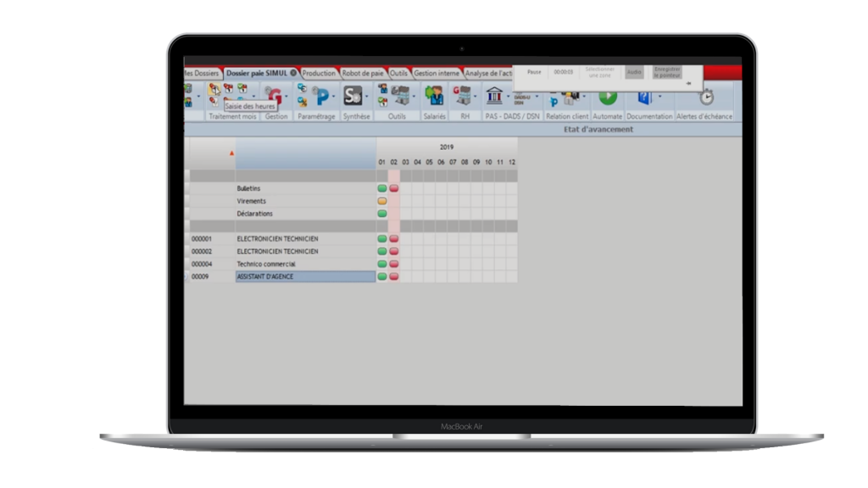Select ELECTRONICIEN TECHNICIEN in row 000001
Screen dimensions: 868x488
click(277, 239)
